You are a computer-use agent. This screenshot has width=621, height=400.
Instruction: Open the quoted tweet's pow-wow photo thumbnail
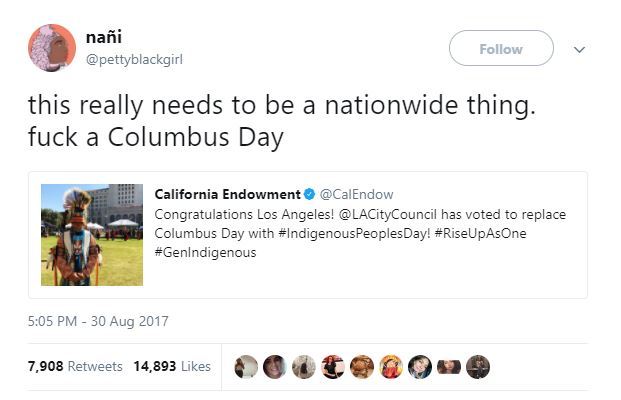92,235
